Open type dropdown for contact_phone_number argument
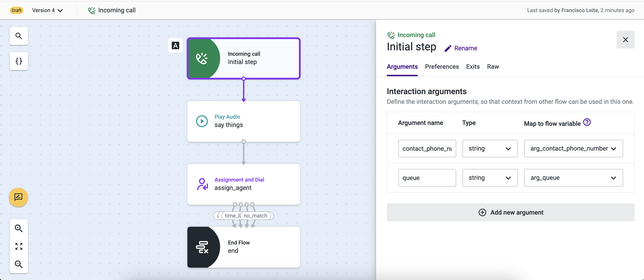Image resolution: width=644 pixels, height=280 pixels. [x=490, y=149]
